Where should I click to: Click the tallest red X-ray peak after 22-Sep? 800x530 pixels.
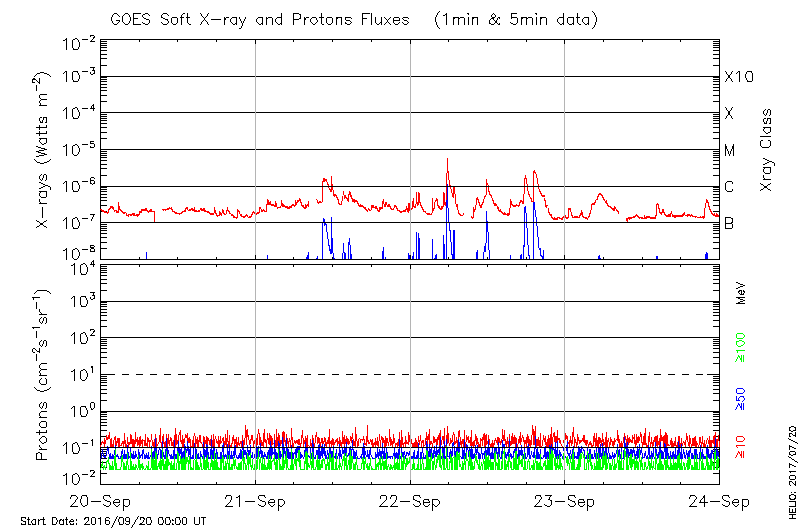point(447,160)
